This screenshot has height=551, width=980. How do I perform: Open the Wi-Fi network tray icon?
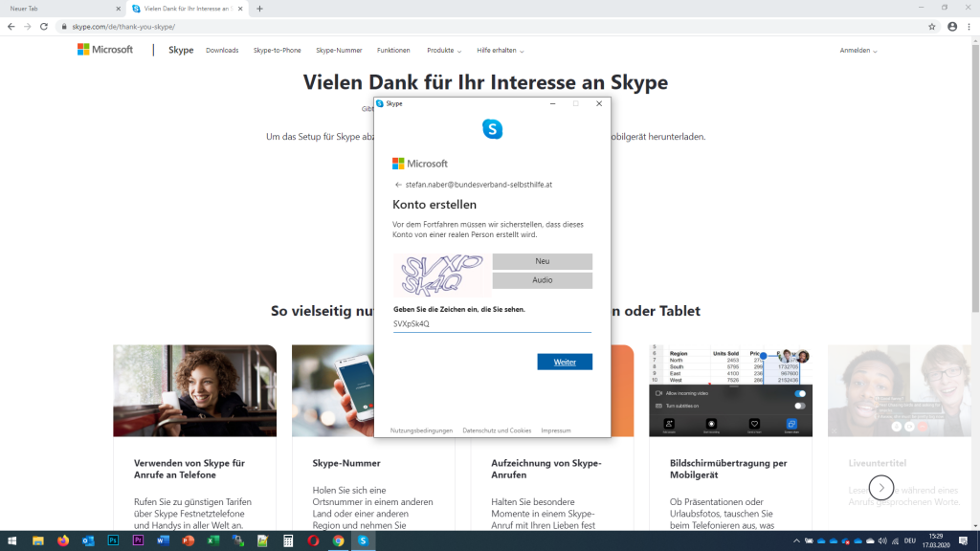coord(895,541)
